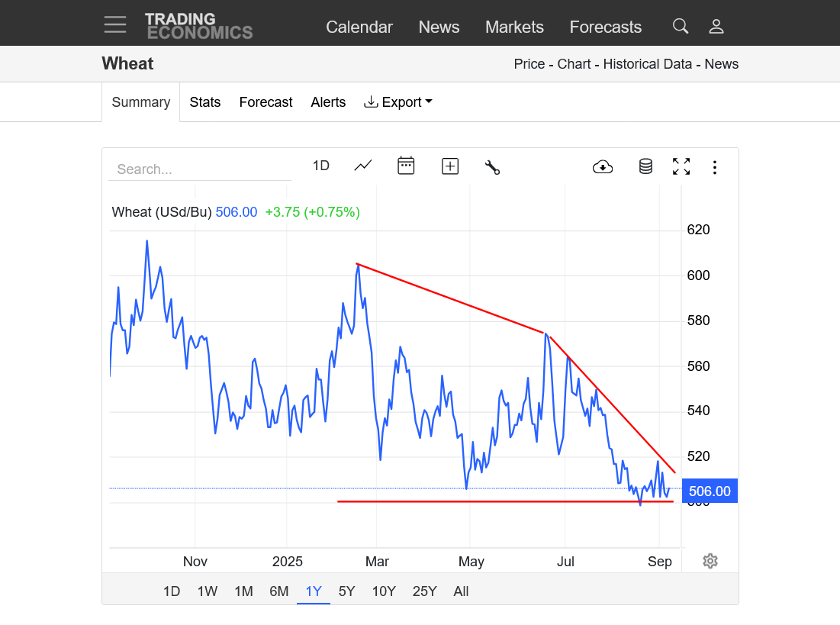The image size is (840, 625).
Task: Open the hamburger navigation menu
Action: coord(115,24)
